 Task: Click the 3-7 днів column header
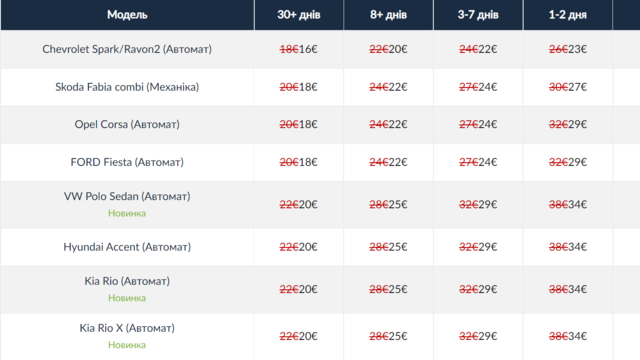(x=478, y=15)
